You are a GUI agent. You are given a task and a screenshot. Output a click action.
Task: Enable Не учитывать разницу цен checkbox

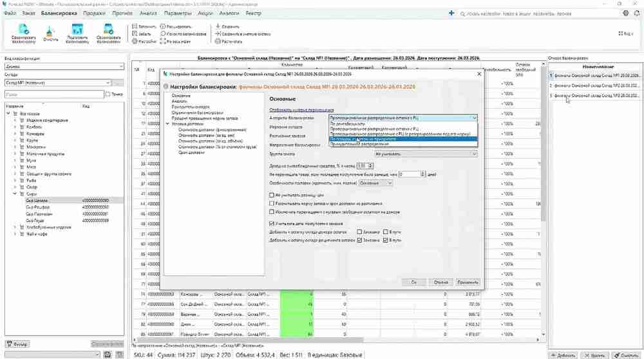click(x=272, y=196)
